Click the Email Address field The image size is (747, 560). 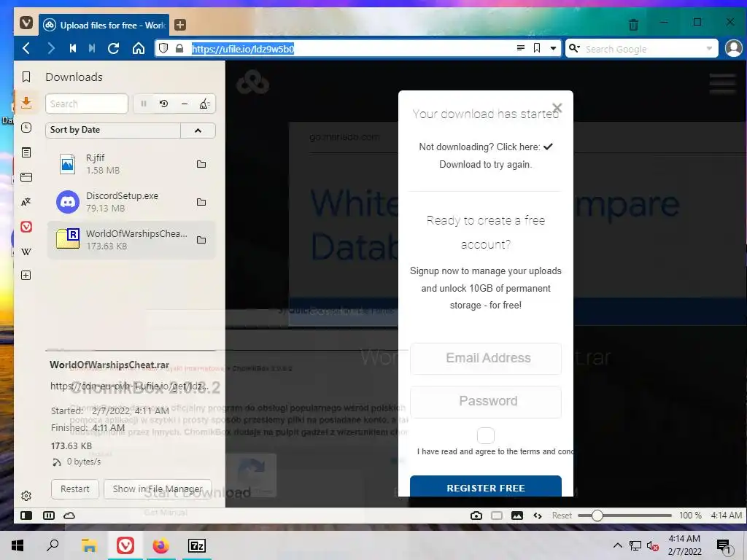click(x=485, y=359)
